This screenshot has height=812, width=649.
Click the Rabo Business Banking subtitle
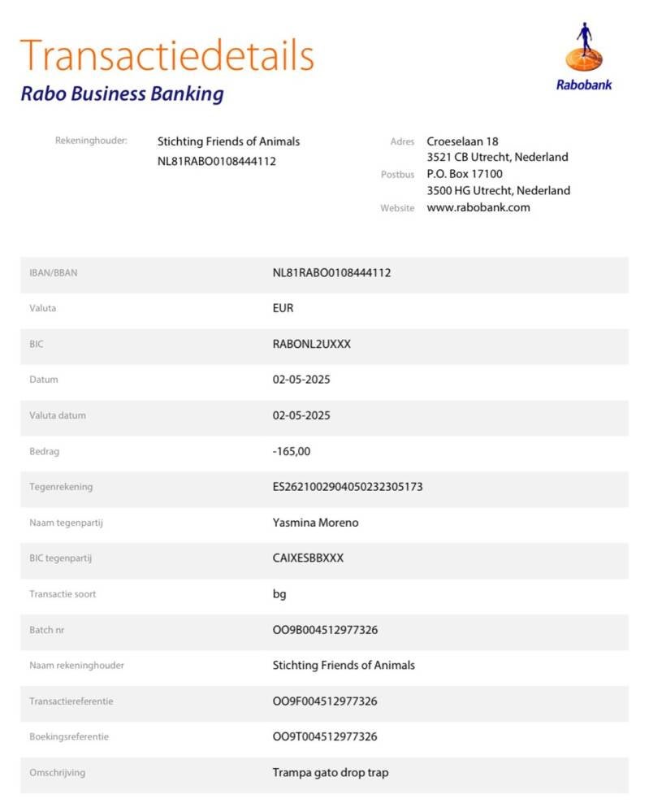[122, 94]
